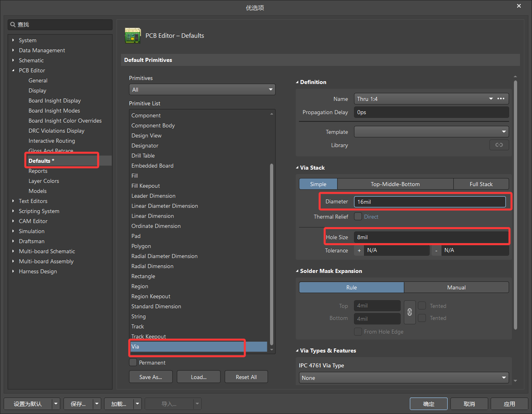This screenshot has height=414, width=532.
Task: Click the plus tolerance icon
Action: pyautogui.click(x=359, y=250)
